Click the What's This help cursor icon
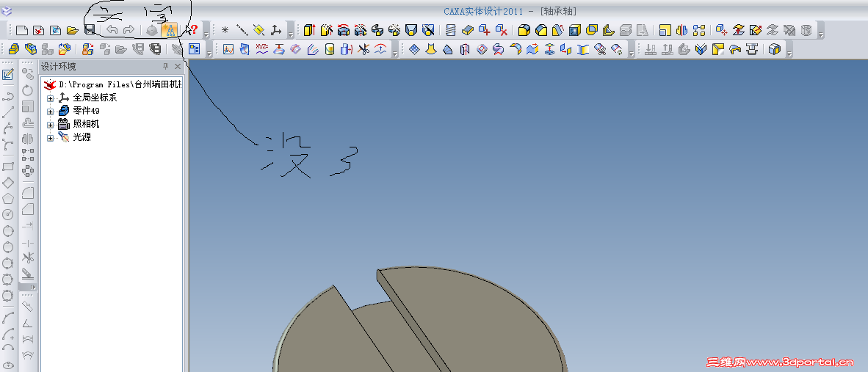This screenshot has height=372, width=868. pyautogui.click(x=192, y=30)
